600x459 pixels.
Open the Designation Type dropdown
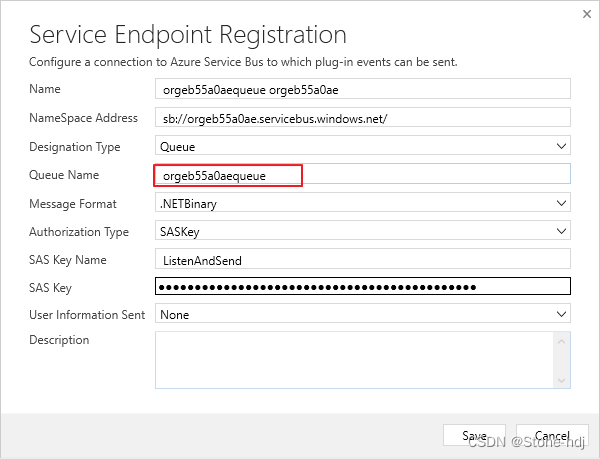click(x=363, y=145)
